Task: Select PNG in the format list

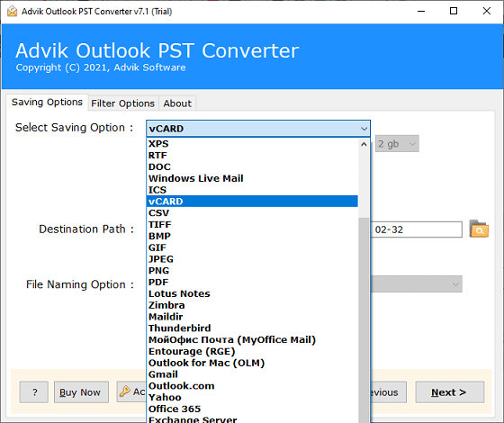Action: 252,271
